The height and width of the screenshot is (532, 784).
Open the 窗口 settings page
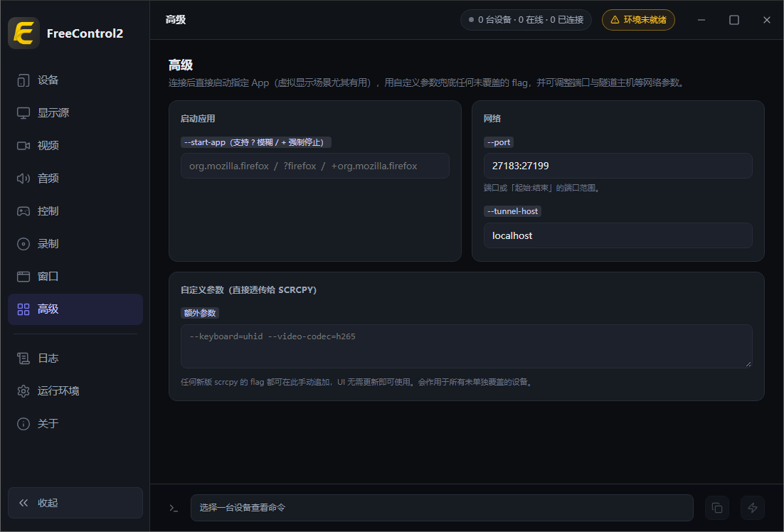(x=75, y=277)
